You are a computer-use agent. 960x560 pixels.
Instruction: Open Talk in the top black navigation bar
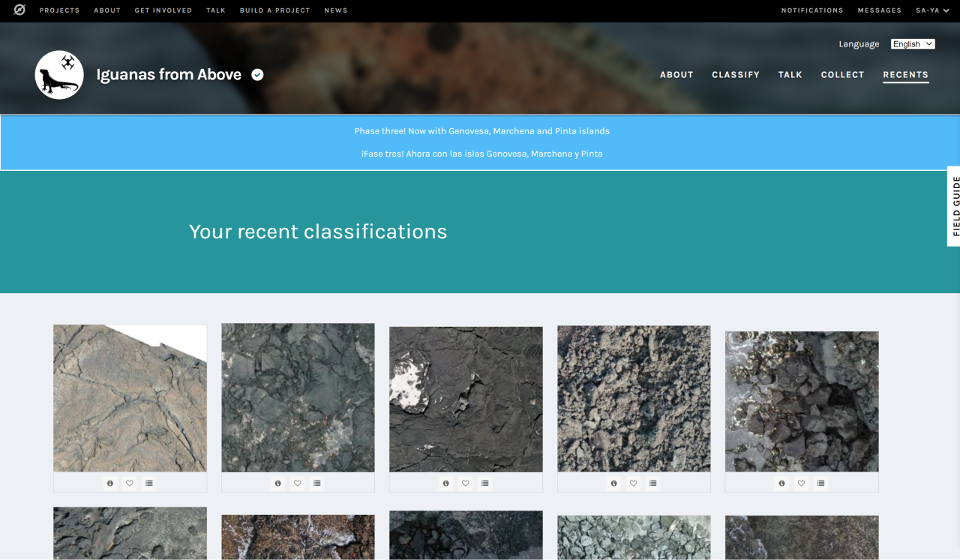216,10
